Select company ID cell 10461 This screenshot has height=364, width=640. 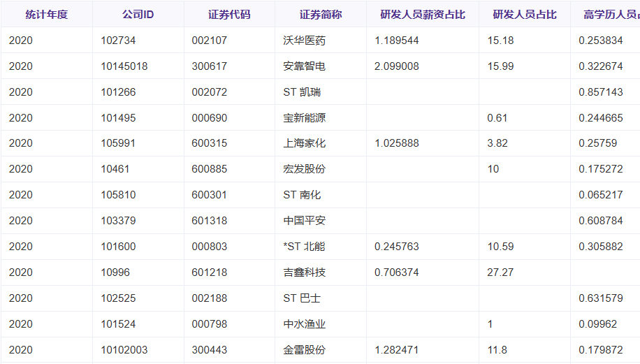coord(138,169)
